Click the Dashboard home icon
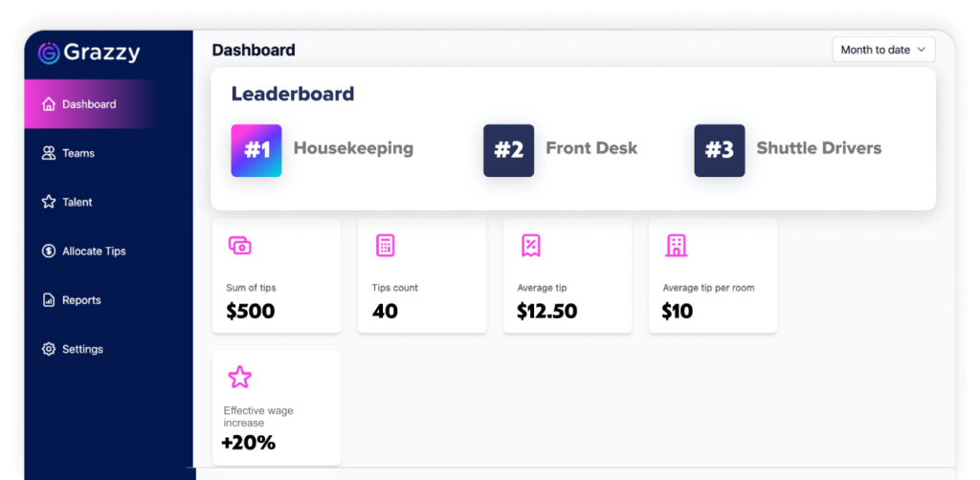This screenshot has width=980, height=480. pyautogui.click(x=49, y=104)
